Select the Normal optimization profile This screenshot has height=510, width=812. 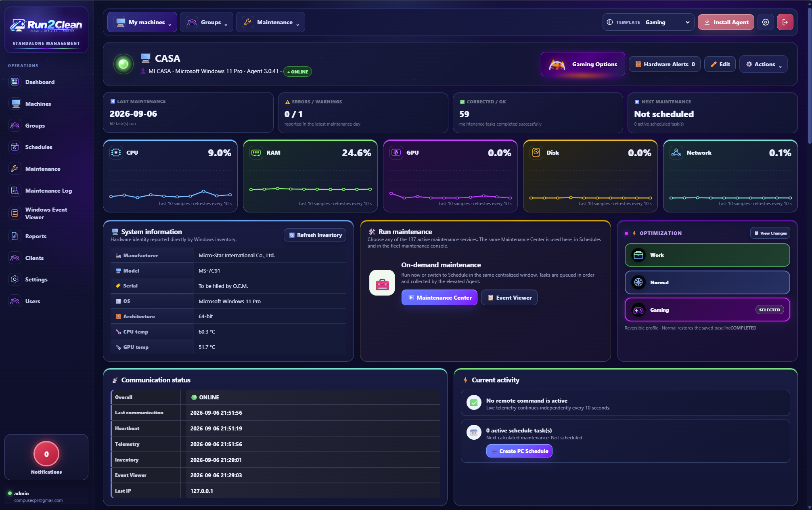(x=707, y=283)
